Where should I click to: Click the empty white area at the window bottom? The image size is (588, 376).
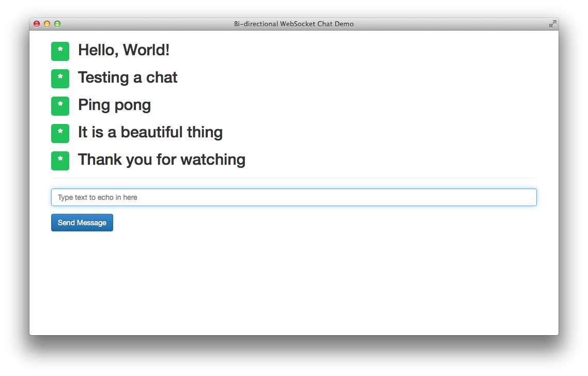pos(293,294)
